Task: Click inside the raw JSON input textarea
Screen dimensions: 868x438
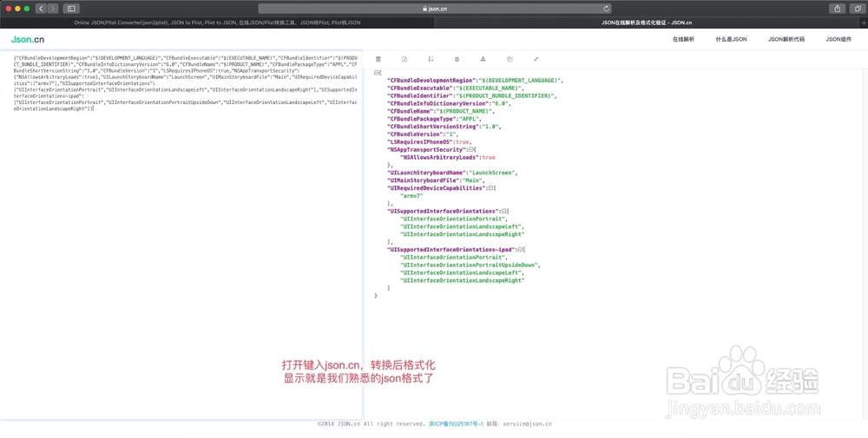Action: click(x=181, y=235)
